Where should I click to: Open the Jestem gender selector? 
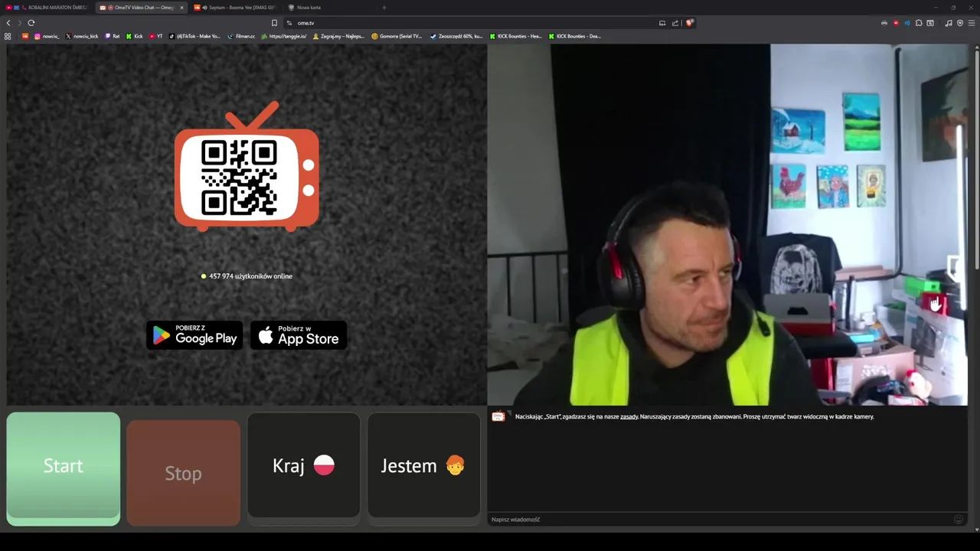pyautogui.click(x=423, y=465)
